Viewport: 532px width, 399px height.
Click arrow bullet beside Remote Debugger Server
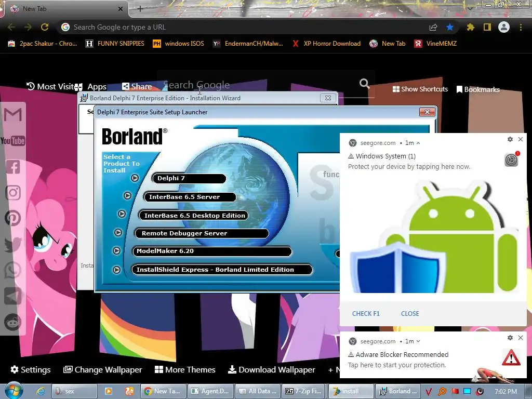[x=118, y=232]
